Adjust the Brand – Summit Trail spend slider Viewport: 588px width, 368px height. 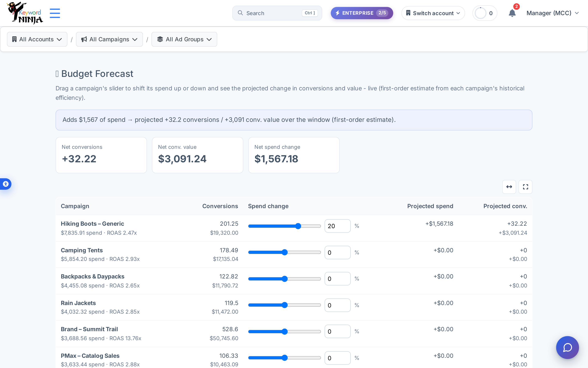click(285, 331)
